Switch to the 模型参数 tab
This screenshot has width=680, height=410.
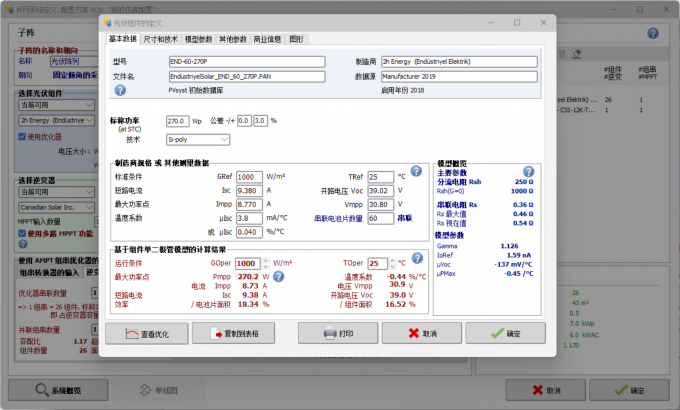[198, 39]
